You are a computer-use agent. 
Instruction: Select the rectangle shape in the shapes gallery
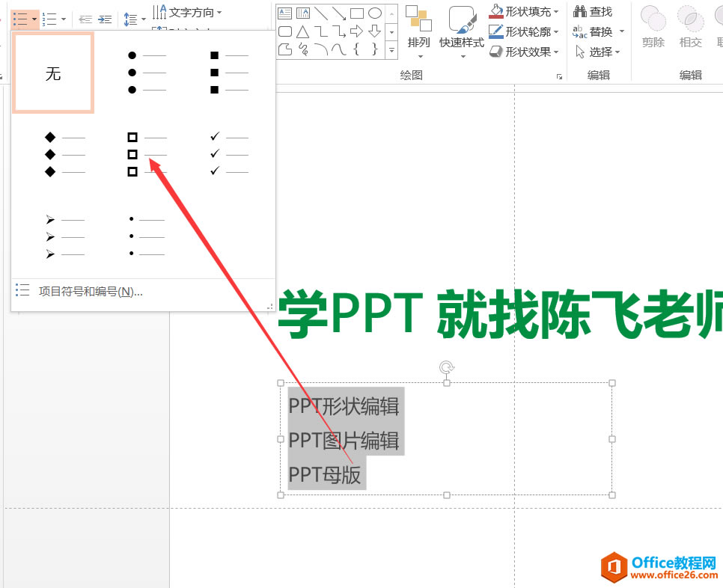tap(357, 13)
